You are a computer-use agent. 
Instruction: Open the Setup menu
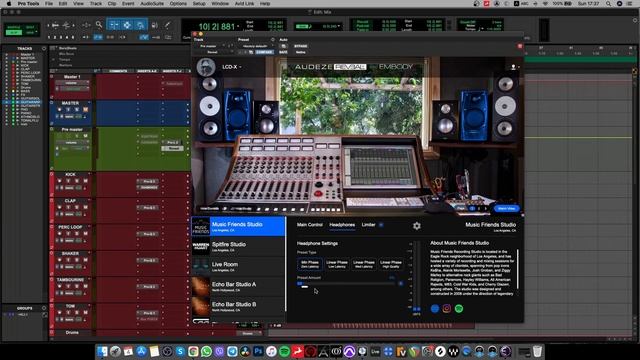point(199,4)
